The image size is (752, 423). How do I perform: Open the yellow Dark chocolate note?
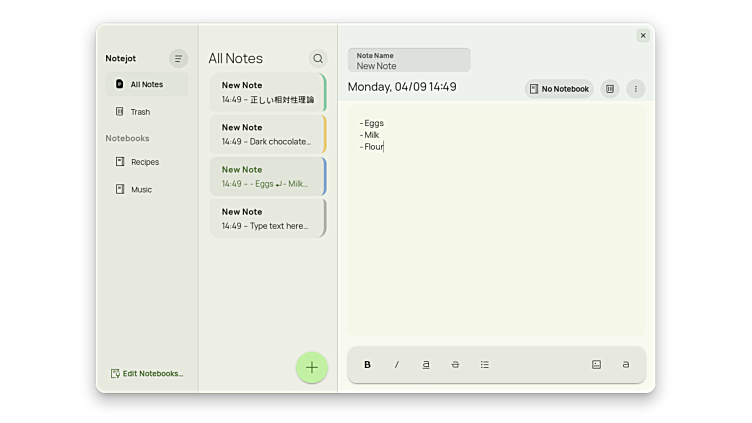pyautogui.click(x=267, y=134)
